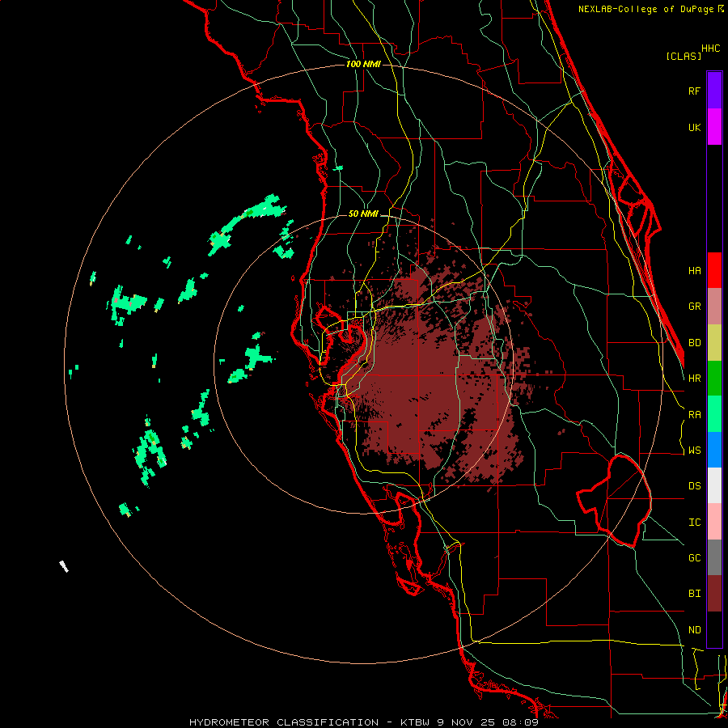Click the 100 NMI range ring label
The image size is (728, 728).
coord(363,64)
